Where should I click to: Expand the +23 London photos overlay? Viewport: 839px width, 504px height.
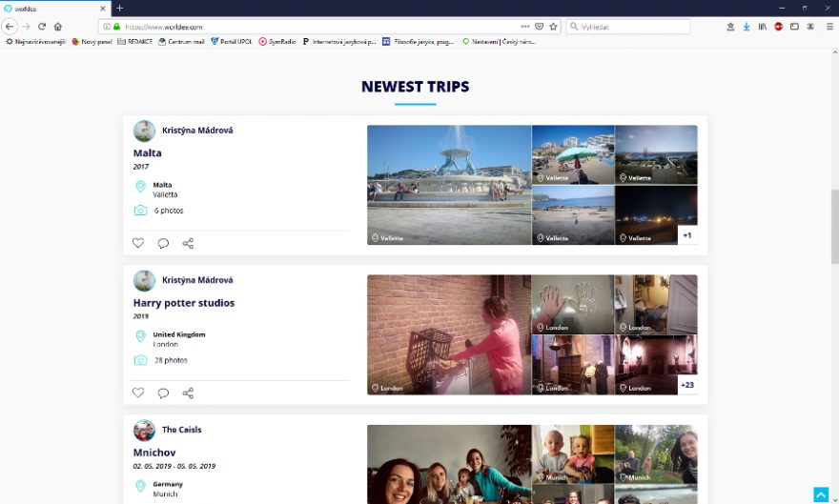tap(687, 384)
